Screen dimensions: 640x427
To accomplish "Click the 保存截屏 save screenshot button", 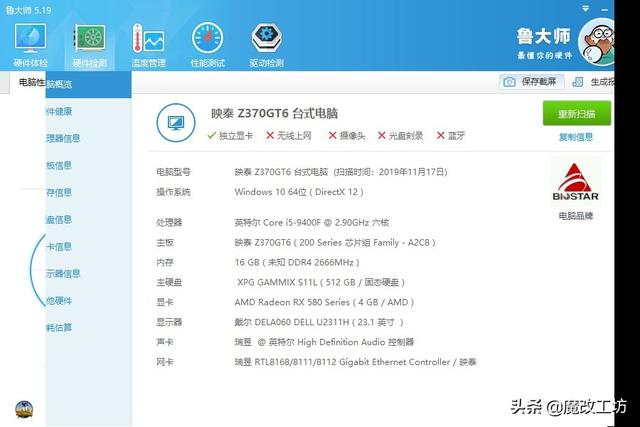I will click(x=531, y=82).
